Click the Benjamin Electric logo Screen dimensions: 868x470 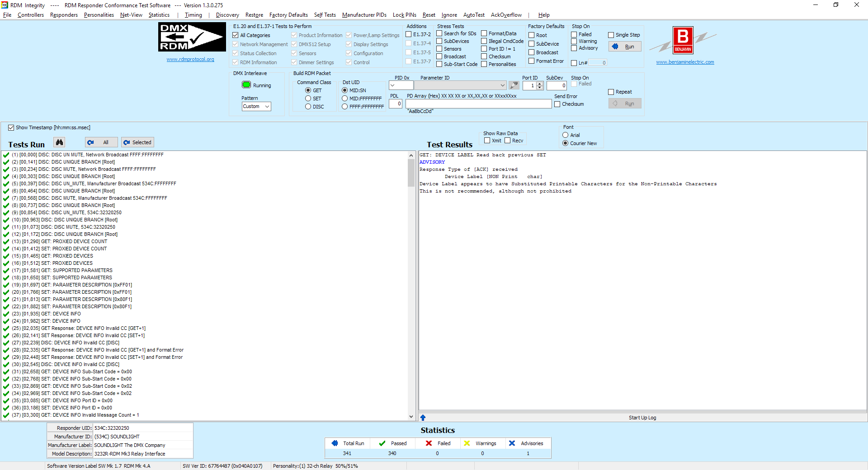(x=683, y=41)
